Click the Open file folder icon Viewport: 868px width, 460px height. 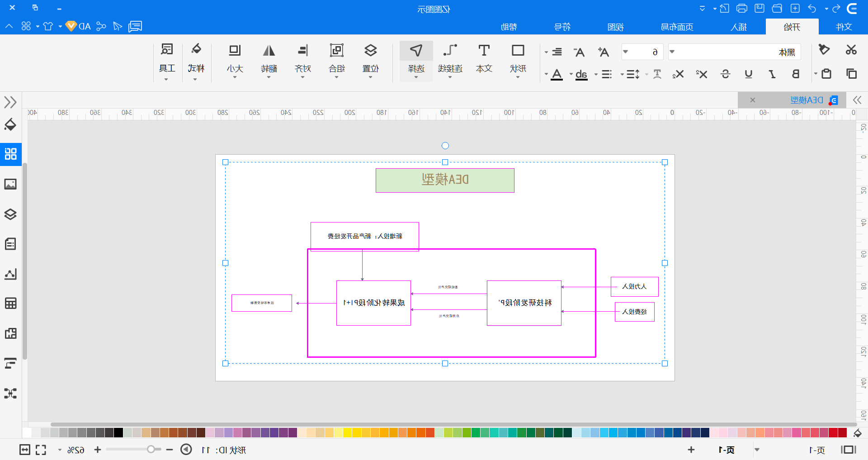pos(777,8)
